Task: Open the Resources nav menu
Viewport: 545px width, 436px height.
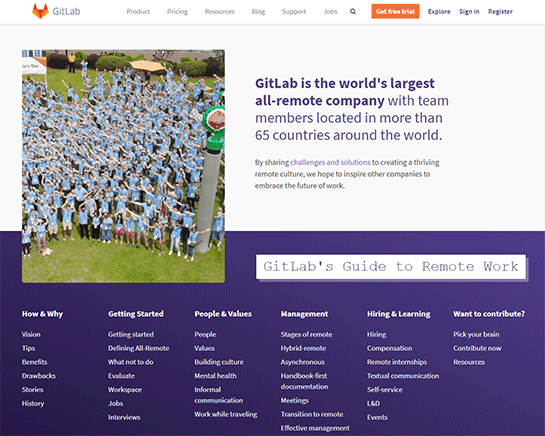Action: [220, 11]
